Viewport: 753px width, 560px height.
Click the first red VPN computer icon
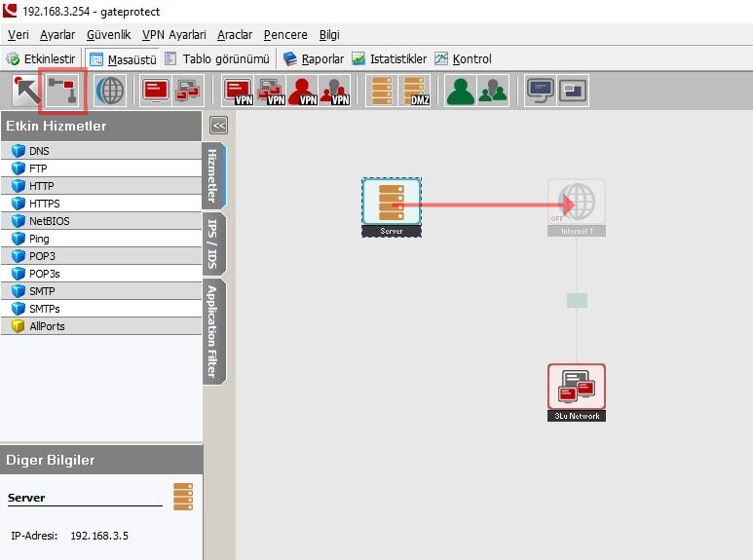pyautogui.click(x=239, y=91)
